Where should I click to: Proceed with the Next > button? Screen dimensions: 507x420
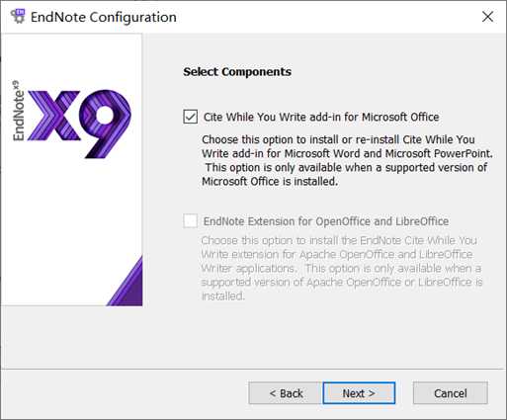coord(359,393)
